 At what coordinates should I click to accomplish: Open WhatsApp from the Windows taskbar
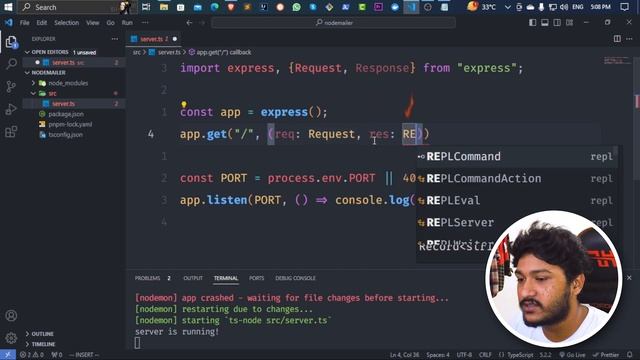coord(296,7)
